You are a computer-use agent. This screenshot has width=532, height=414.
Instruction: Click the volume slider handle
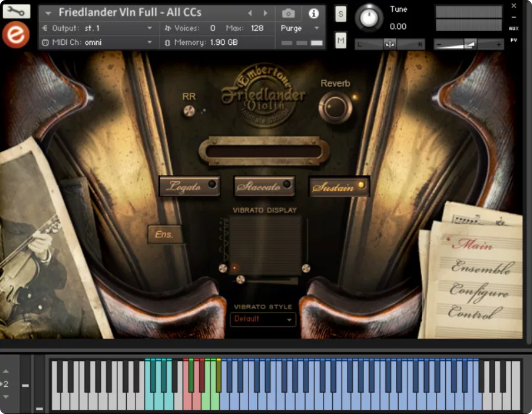click(x=470, y=44)
